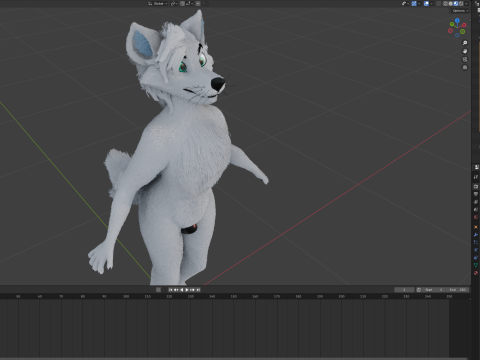Click the End frame field
Image resolution: width=480 pixels, height=360 pixels.
coord(458,290)
